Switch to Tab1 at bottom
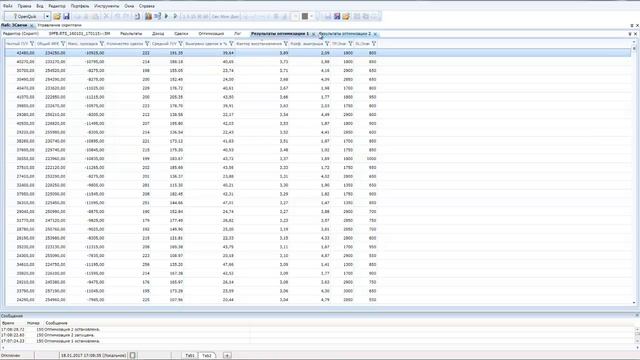Screen dimensions: 640x360 pyautogui.click(x=190, y=356)
